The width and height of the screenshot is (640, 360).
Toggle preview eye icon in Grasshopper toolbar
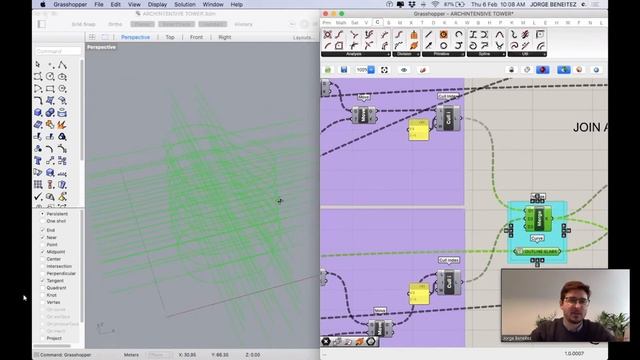coord(404,70)
